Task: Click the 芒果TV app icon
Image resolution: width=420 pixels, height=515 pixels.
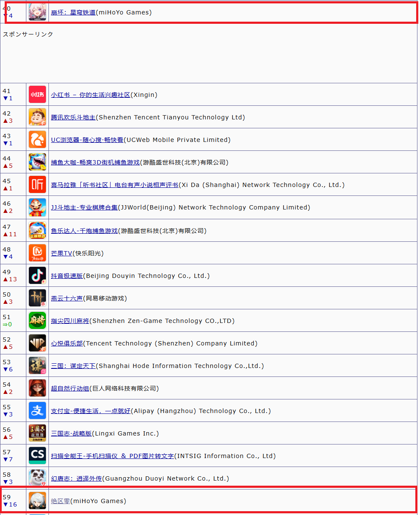Action: click(37, 253)
